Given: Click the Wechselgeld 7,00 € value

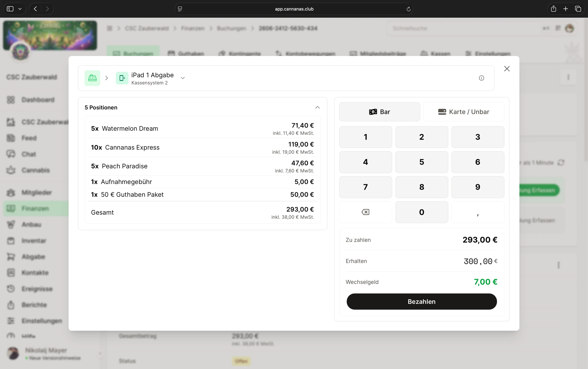Looking at the screenshot, I should (x=485, y=282).
